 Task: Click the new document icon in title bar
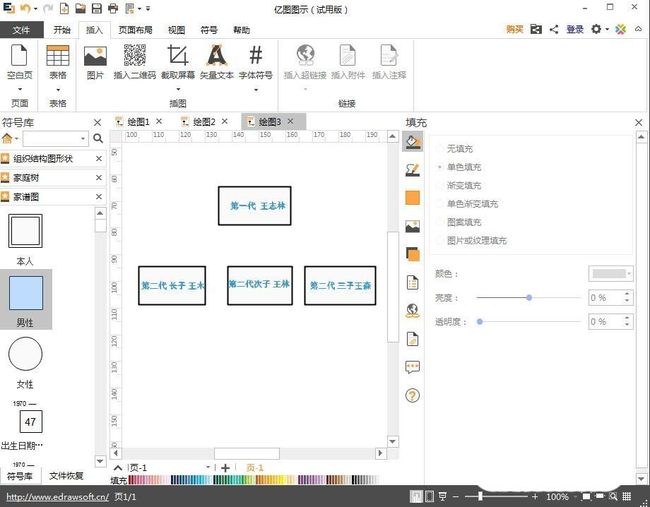(64, 8)
